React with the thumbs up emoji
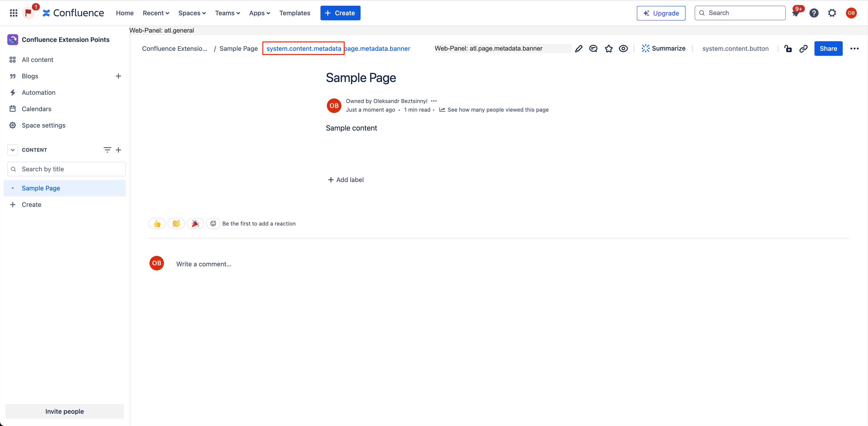Viewport: 868px width, 426px height. 157,223
